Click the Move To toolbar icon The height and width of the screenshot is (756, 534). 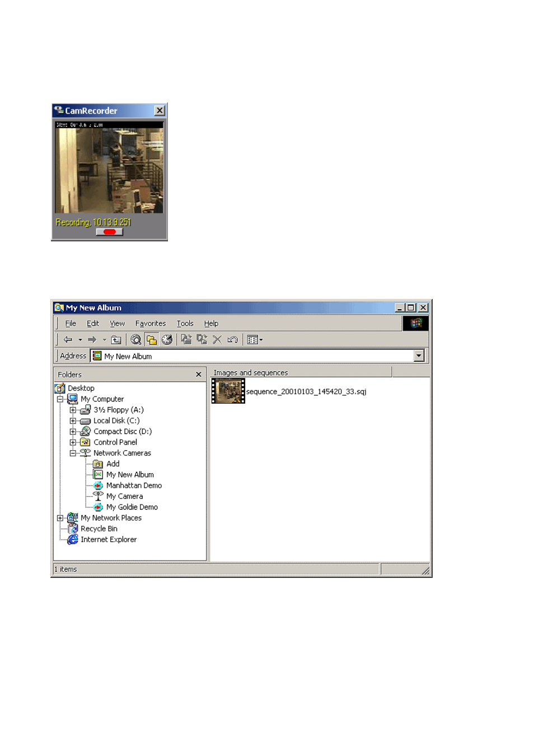186,339
